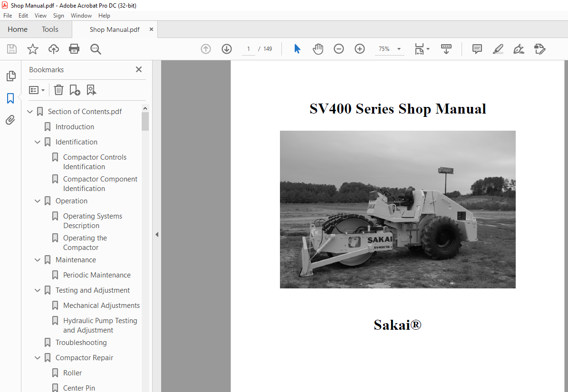Open the sign document pen tool
This screenshot has height=392, width=568.
(x=519, y=49)
